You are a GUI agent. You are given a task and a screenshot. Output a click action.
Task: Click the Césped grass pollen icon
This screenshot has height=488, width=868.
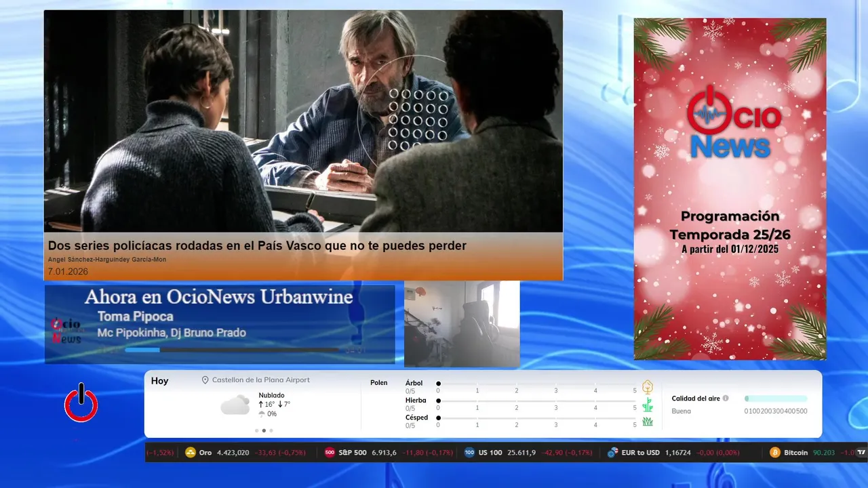[648, 422]
